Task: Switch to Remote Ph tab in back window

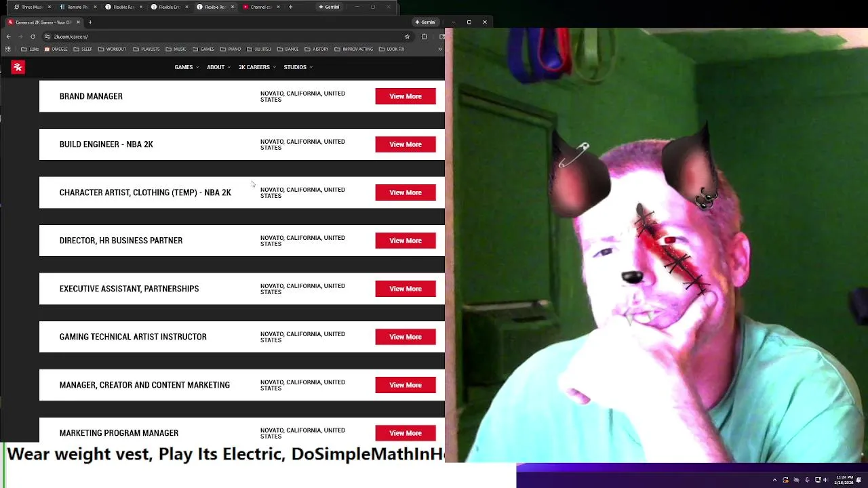Action: click(77, 7)
